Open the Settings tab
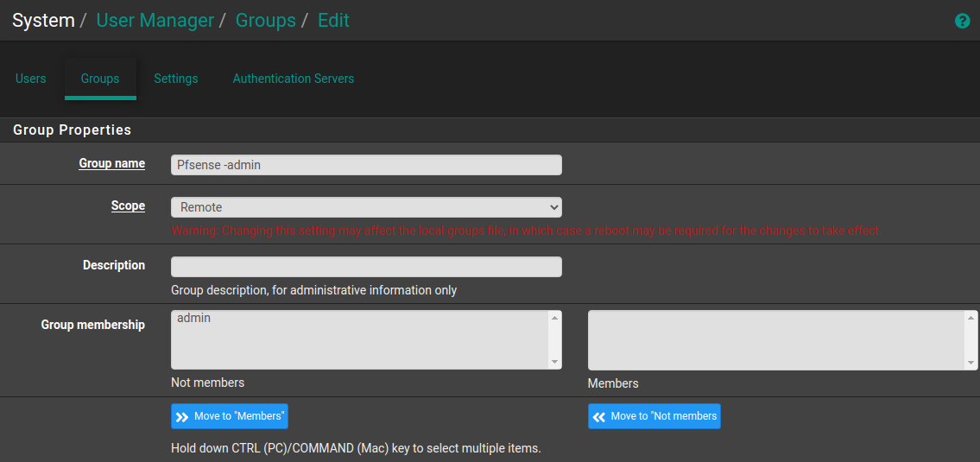This screenshot has width=980, height=462. (176, 79)
